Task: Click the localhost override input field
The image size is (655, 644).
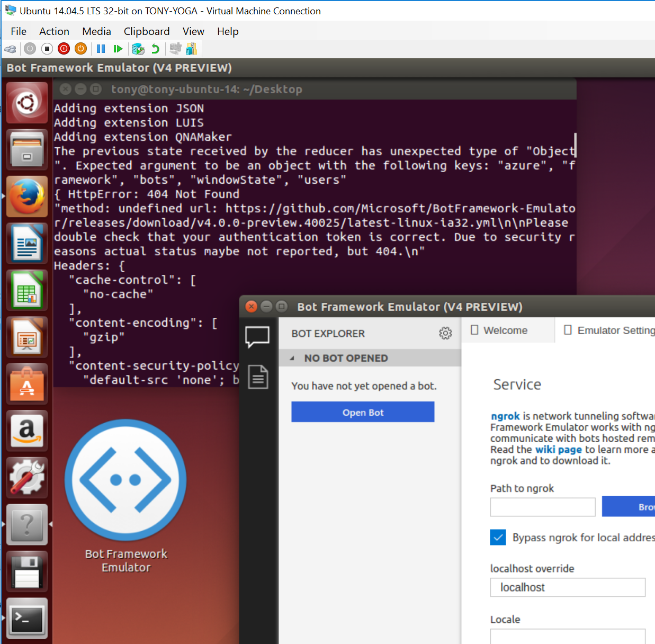Action: pos(567,587)
